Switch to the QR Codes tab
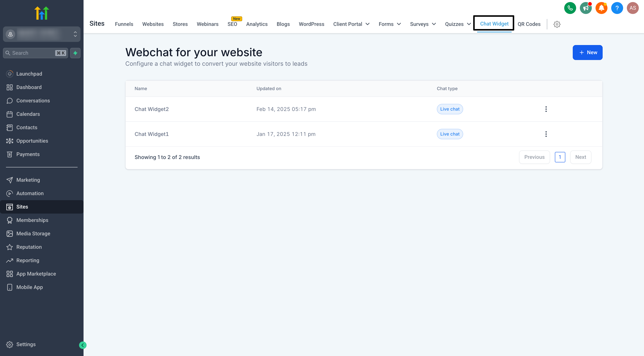 click(529, 24)
